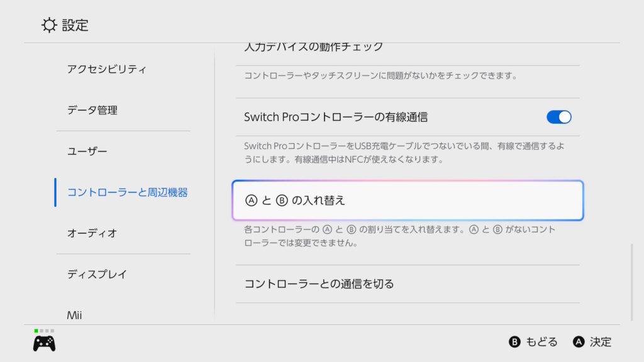
Task: Click the settings gear icon beside 設定
Action: [48, 25]
